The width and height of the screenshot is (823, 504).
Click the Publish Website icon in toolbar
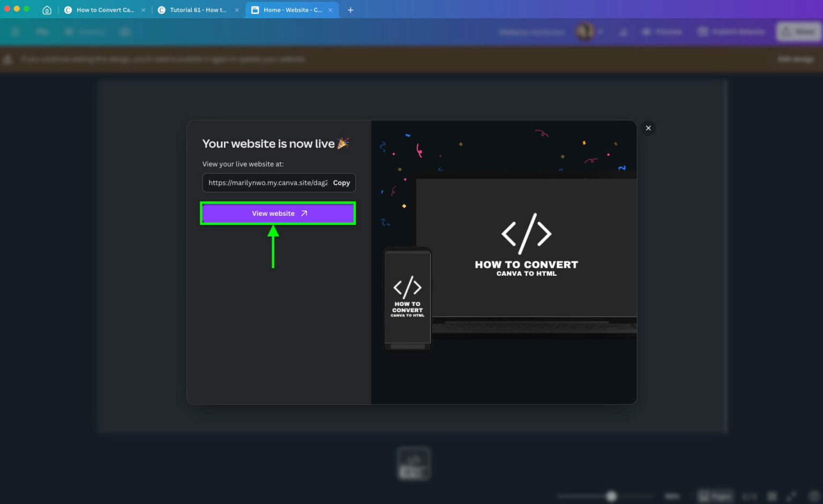point(703,32)
